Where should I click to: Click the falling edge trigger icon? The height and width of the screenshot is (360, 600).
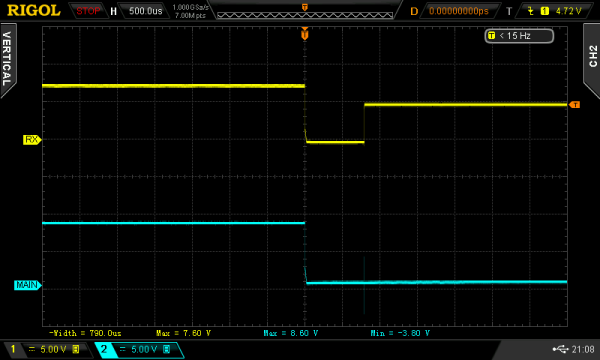click(531, 11)
